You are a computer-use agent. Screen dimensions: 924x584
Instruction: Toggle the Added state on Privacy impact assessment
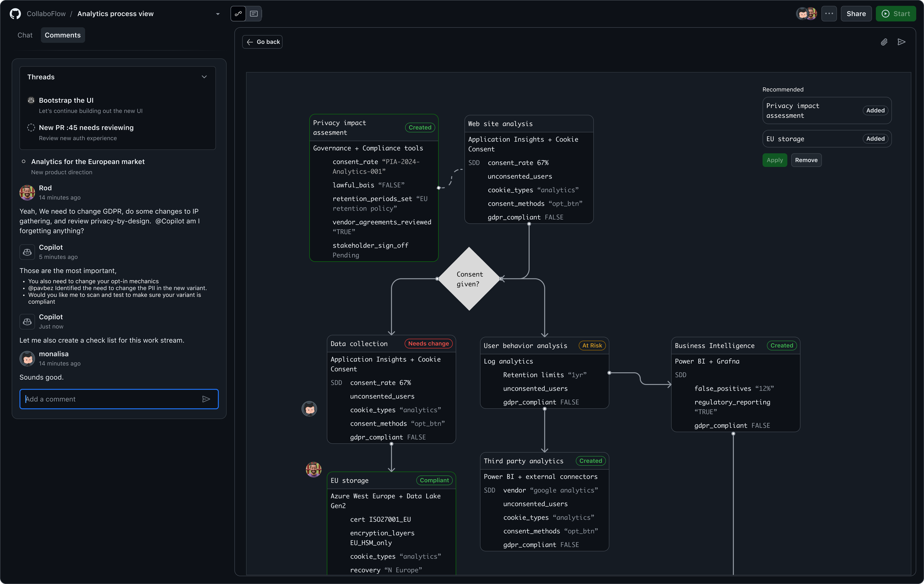(875, 110)
